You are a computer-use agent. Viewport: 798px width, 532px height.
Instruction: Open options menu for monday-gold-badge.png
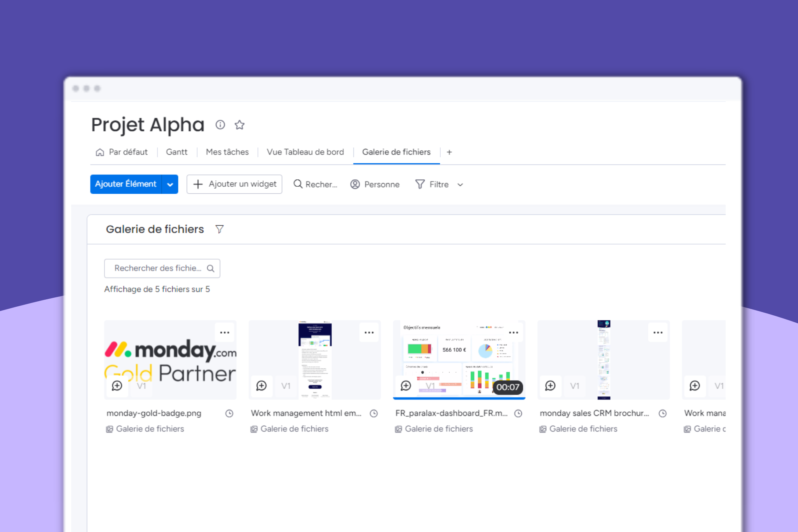coord(224,332)
